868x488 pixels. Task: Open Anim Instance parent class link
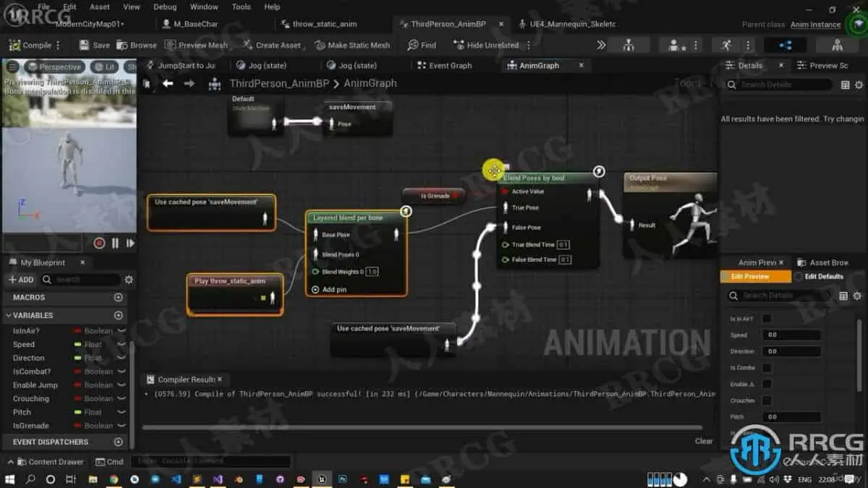[815, 25]
